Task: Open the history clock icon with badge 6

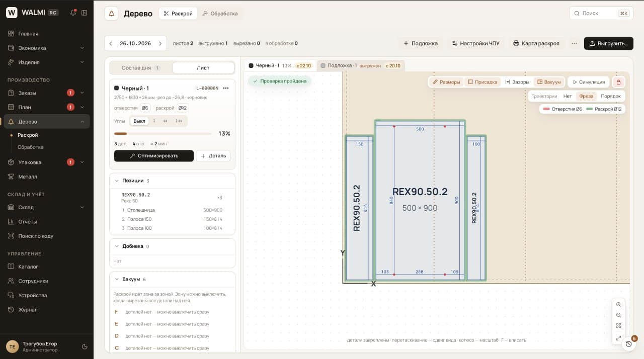Action: click(628, 344)
